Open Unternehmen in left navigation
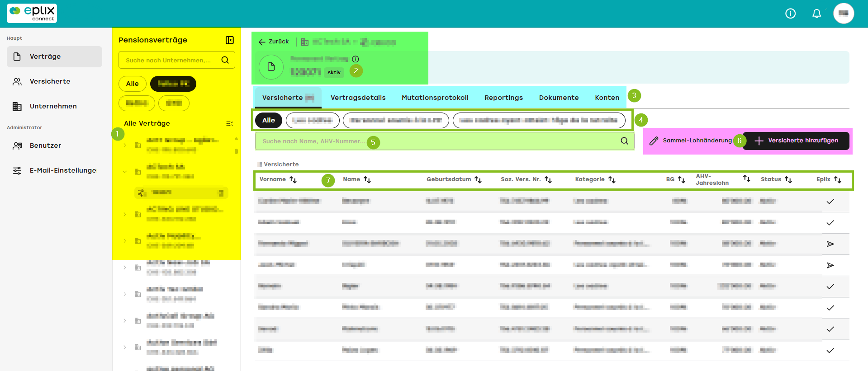 (x=54, y=106)
